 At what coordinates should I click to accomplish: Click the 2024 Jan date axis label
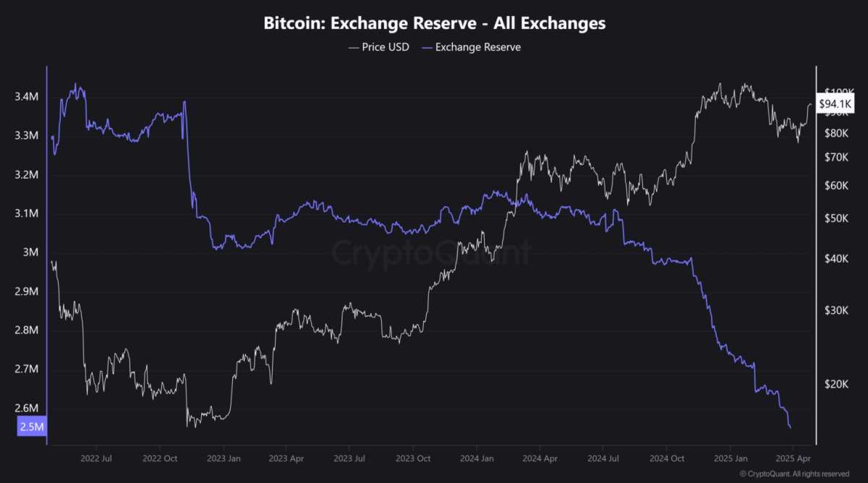pyautogui.click(x=477, y=458)
